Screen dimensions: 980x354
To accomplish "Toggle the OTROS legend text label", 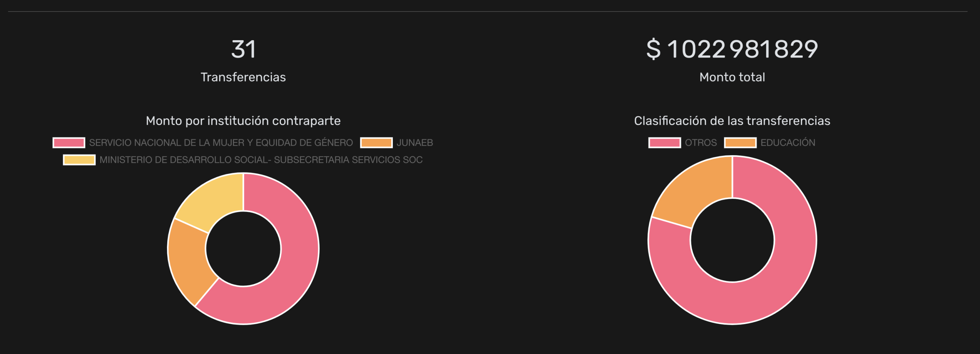I will [x=701, y=143].
